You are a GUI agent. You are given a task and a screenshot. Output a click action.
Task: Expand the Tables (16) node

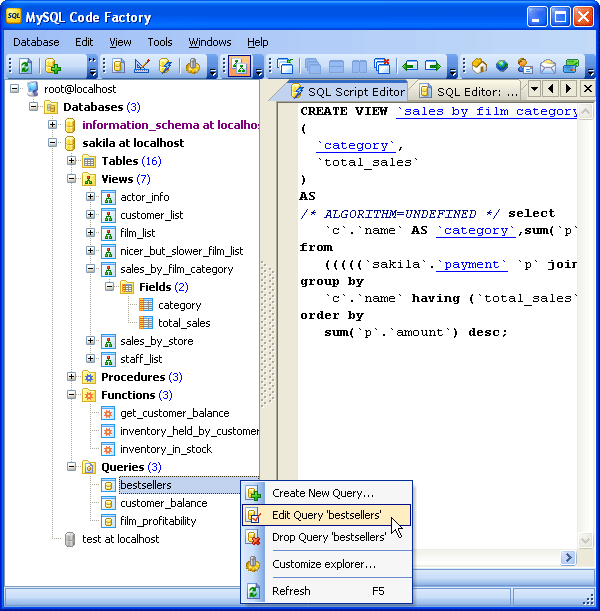(x=71, y=161)
